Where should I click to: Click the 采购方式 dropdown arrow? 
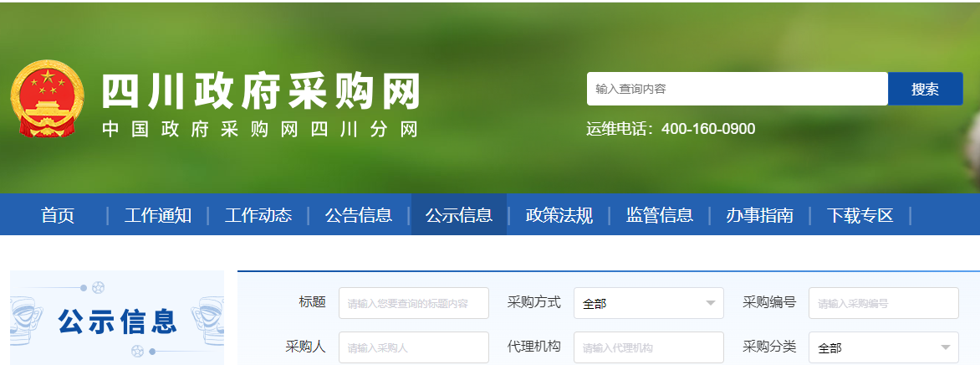click(710, 304)
